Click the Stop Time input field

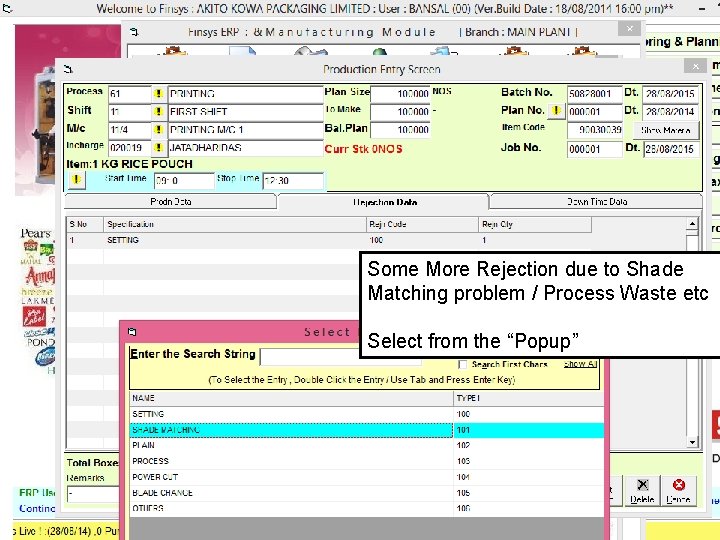(293, 180)
